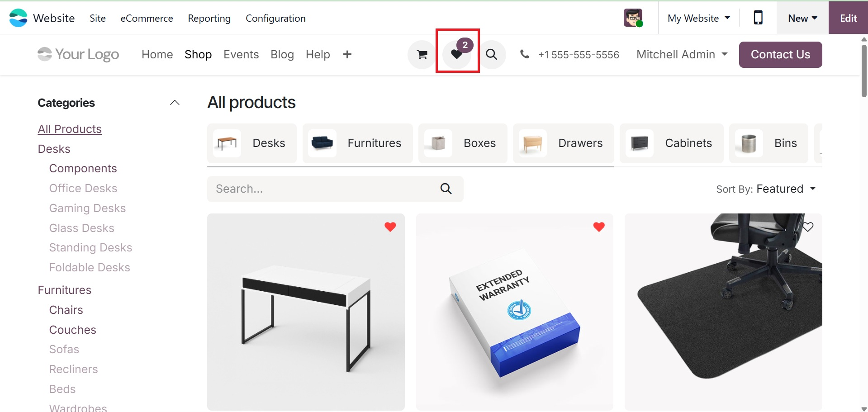The image size is (868, 412).
Task: Click the phone handset icon
Action: tap(524, 54)
